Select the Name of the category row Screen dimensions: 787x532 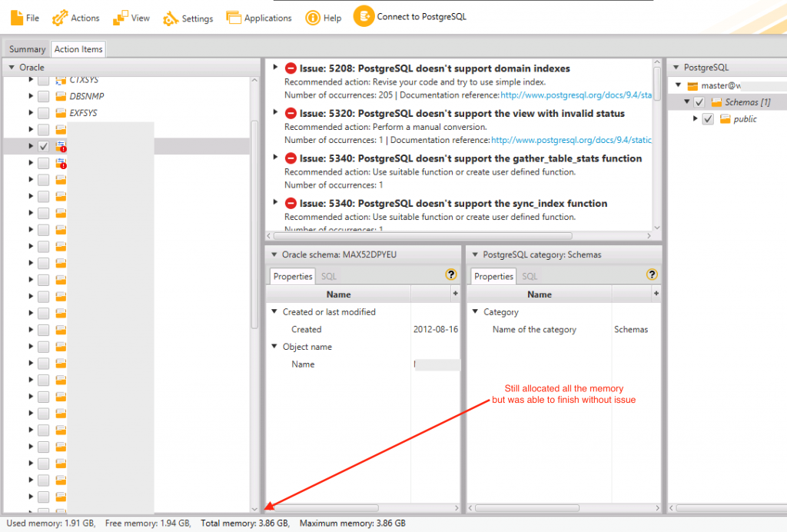563,329
